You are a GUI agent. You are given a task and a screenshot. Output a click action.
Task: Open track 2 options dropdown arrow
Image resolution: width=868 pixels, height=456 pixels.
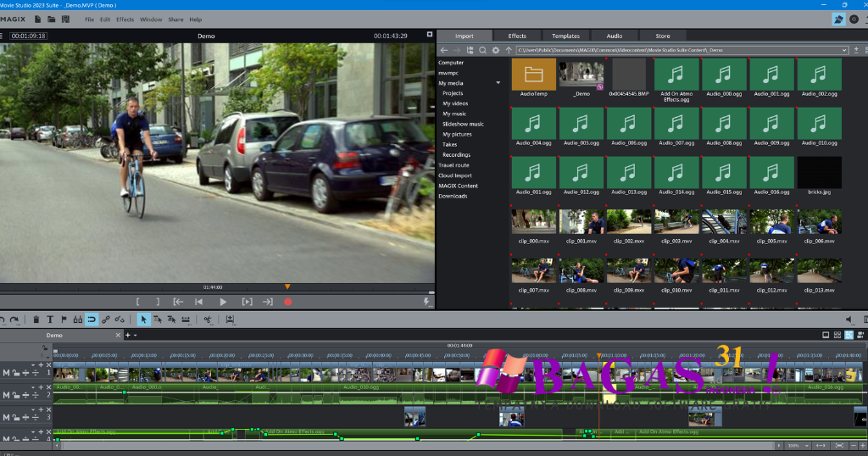coord(33,387)
